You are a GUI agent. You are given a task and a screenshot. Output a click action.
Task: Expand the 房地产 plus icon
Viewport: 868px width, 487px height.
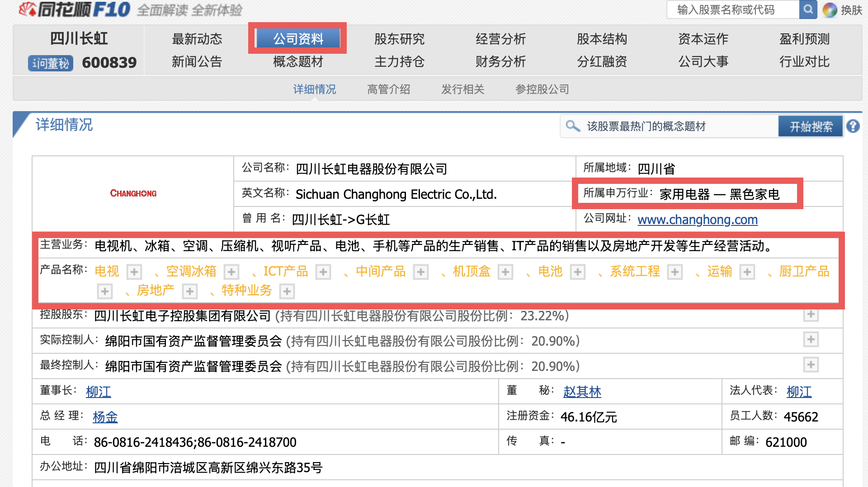(x=190, y=291)
